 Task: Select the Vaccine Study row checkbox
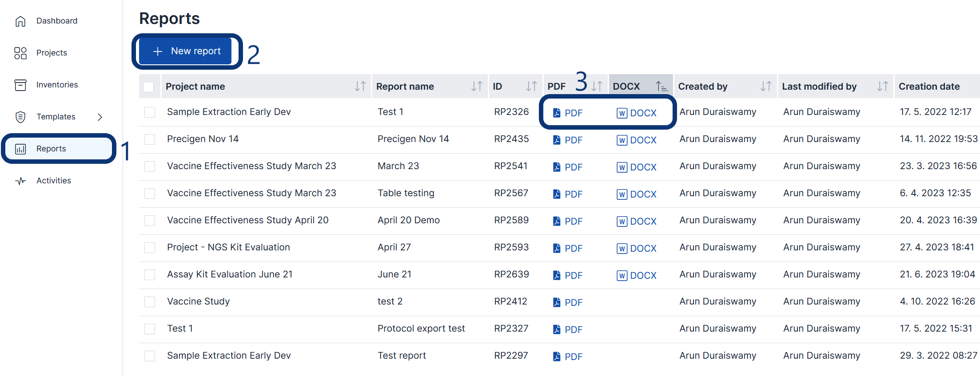(x=150, y=302)
